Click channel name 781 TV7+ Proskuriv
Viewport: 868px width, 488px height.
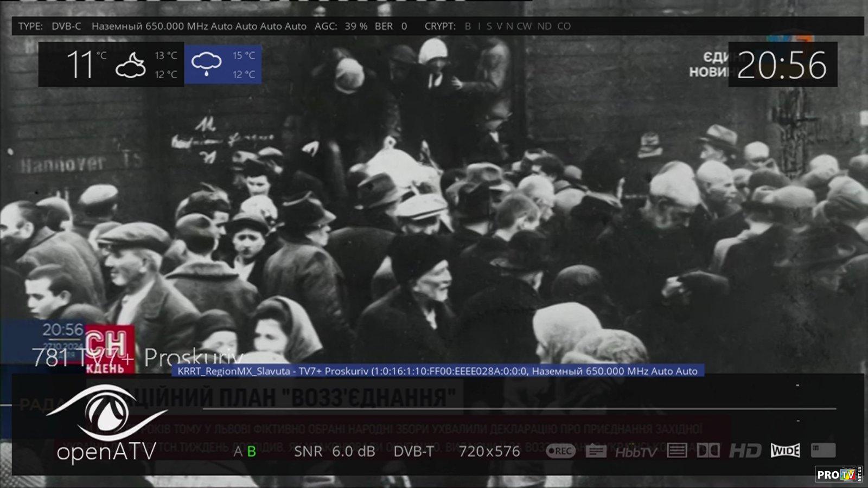tap(137, 358)
